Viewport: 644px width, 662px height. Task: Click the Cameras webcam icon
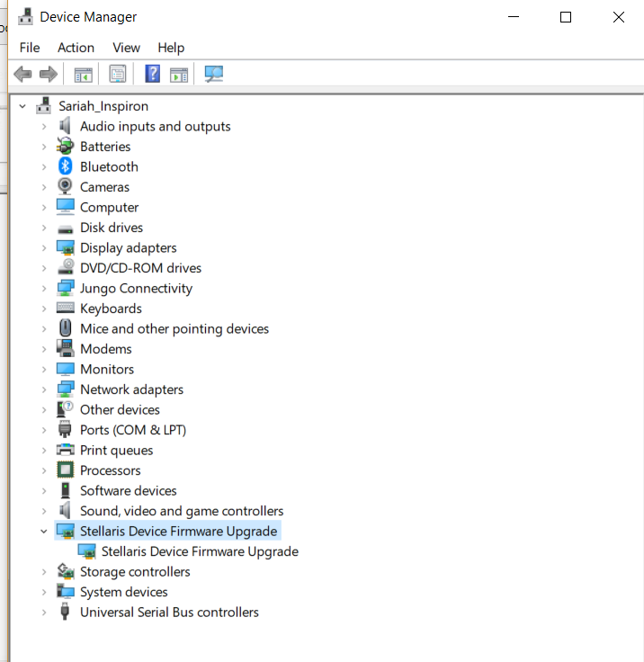click(x=65, y=186)
